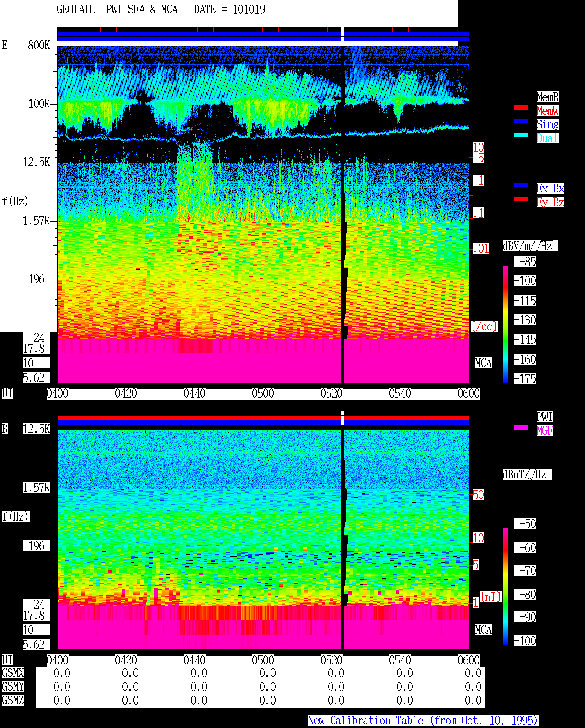Click the cyan Dual legend swatch
The width and height of the screenshot is (585, 728).
[x=521, y=135]
